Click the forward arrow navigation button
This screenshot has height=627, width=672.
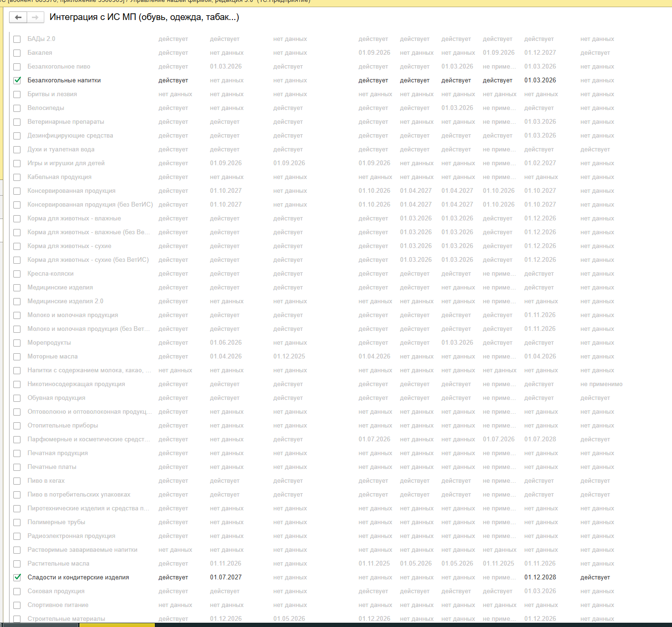(35, 18)
